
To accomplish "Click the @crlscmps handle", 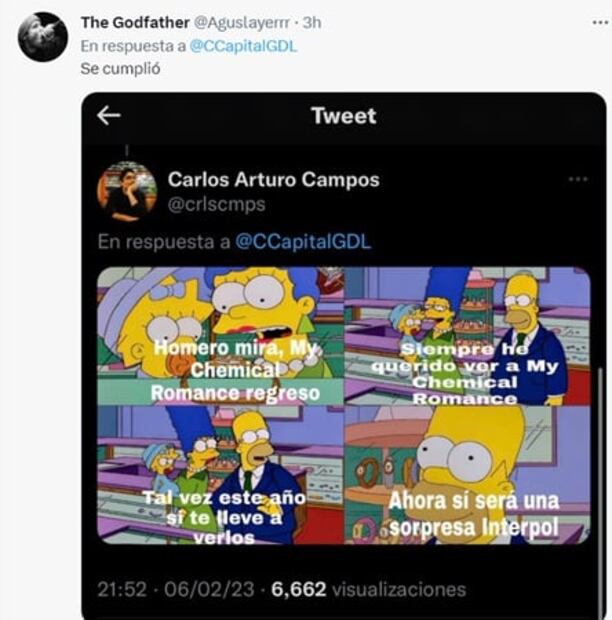I will click(x=216, y=204).
